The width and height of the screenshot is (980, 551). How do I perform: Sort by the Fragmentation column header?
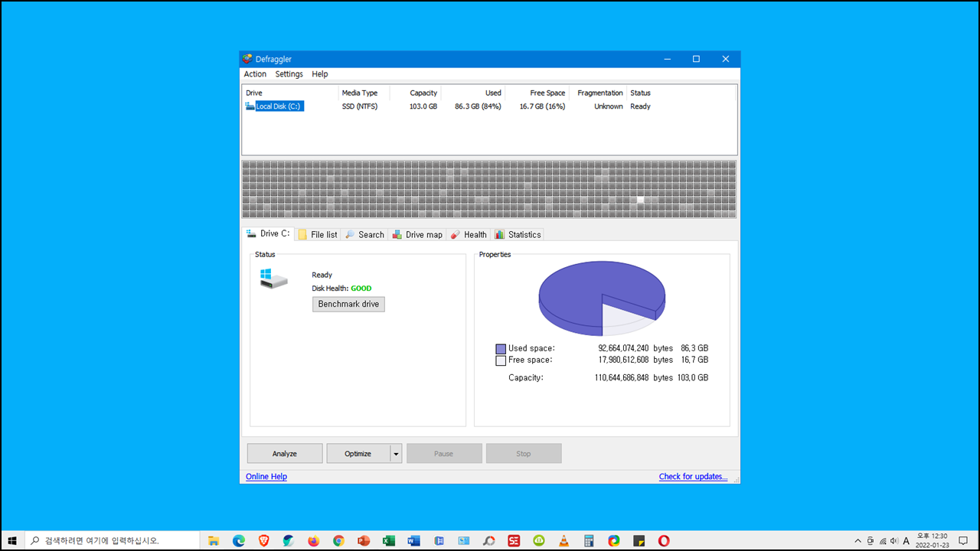click(598, 93)
